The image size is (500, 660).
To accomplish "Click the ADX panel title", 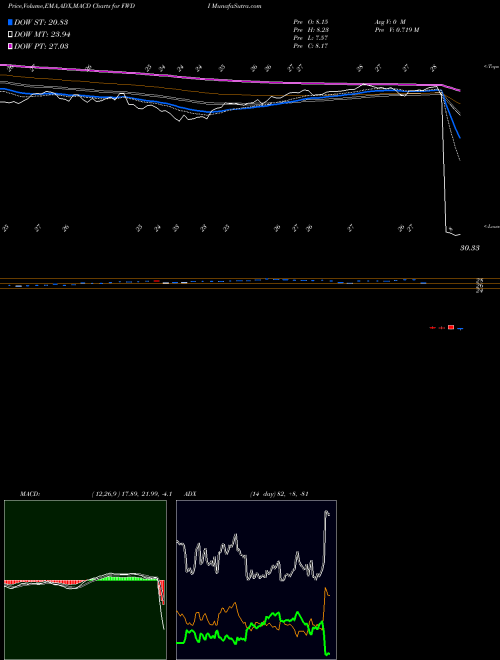I will pos(191,494).
